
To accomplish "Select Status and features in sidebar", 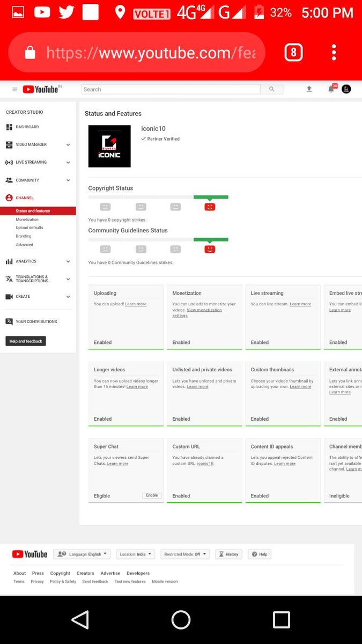I will click(38, 211).
